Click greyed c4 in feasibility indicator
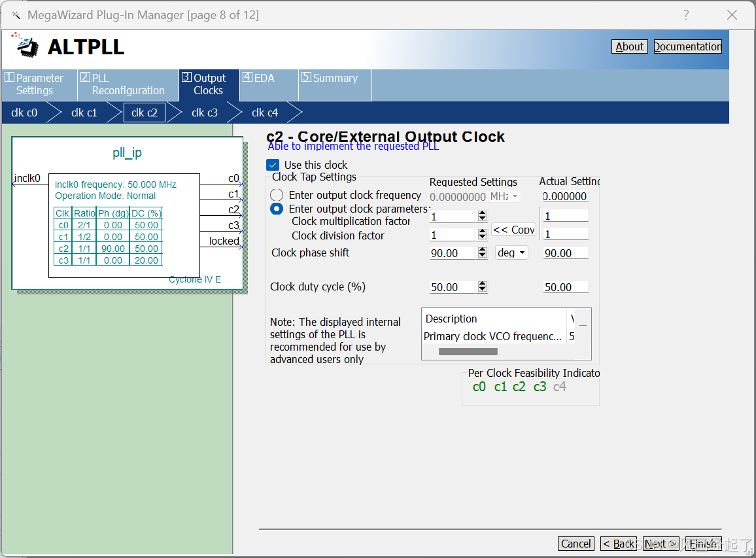The width and height of the screenshot is (756, 558). pyautogui.click(x=560, y=387)
